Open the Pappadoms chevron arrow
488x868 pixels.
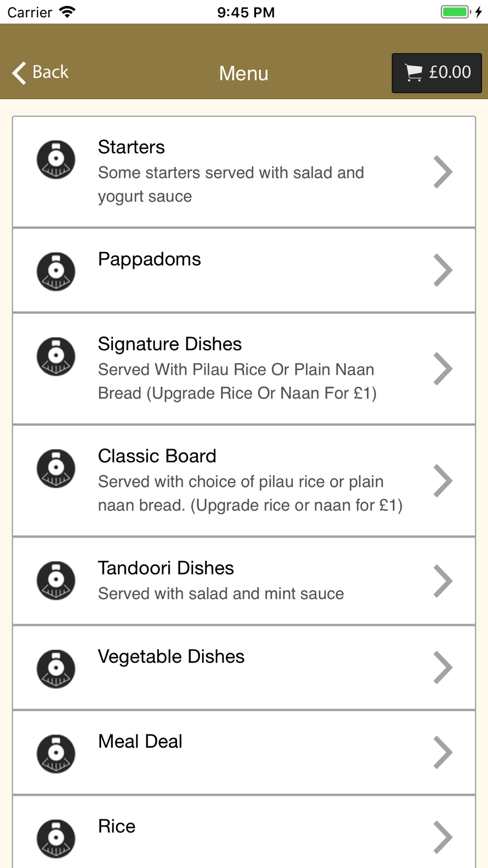[x=443, y=270]
